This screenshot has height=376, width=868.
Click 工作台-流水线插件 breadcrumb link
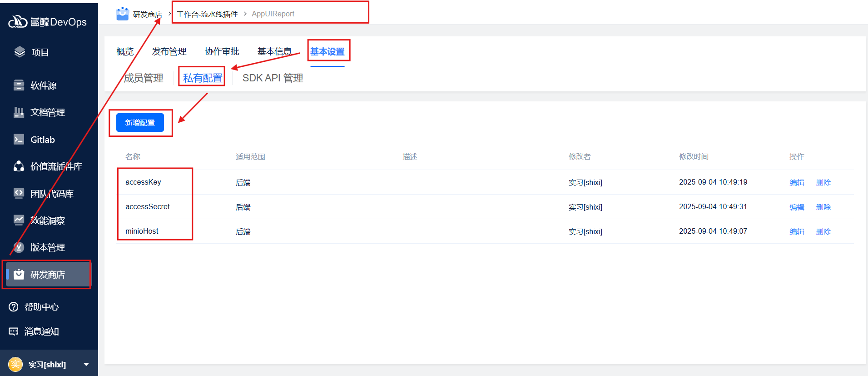207,14
